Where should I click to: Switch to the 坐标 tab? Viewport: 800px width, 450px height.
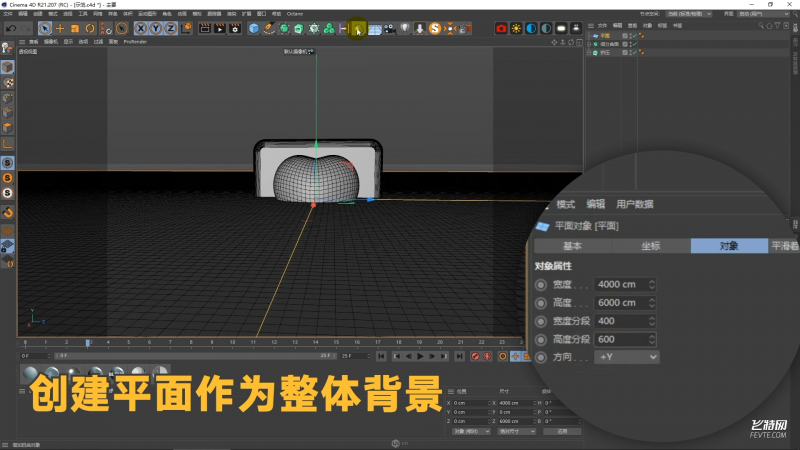point(651,246)
